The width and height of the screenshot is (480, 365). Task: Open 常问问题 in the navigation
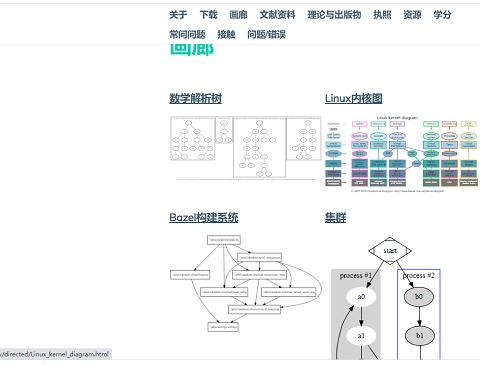tap(187, 34)
